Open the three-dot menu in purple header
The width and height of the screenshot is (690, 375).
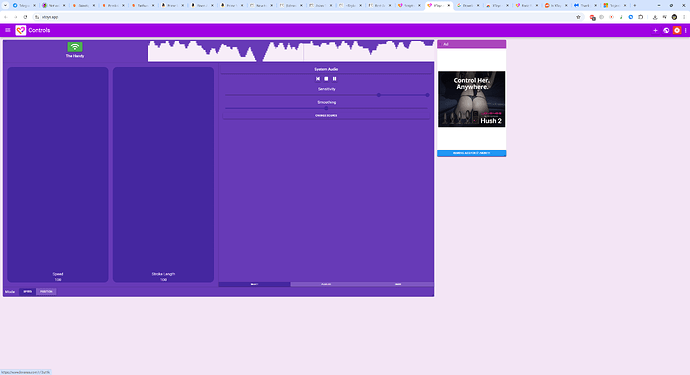click(686, 30)
